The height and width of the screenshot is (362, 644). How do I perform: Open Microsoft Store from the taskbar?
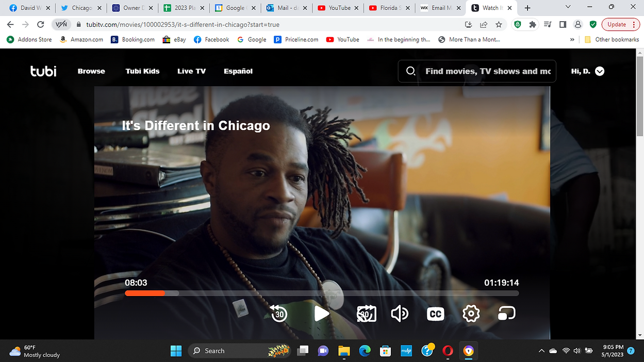pos(385,351)
